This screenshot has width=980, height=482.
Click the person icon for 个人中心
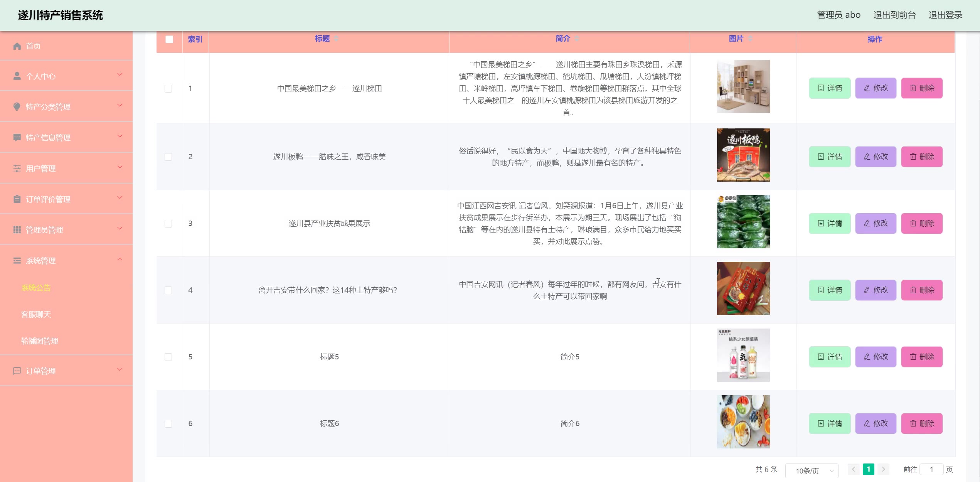tap(17, 76)
